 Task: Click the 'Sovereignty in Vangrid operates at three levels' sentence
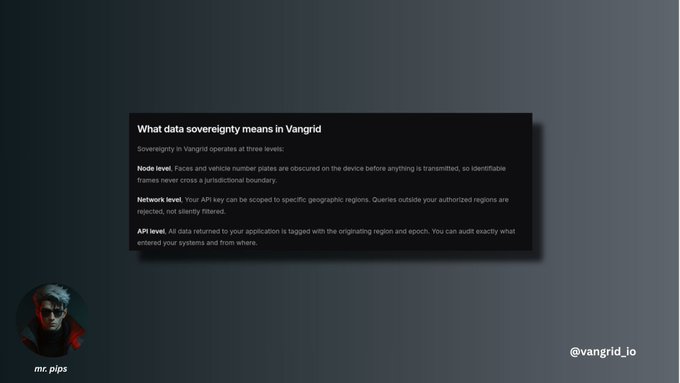click(x=210, y=149)
